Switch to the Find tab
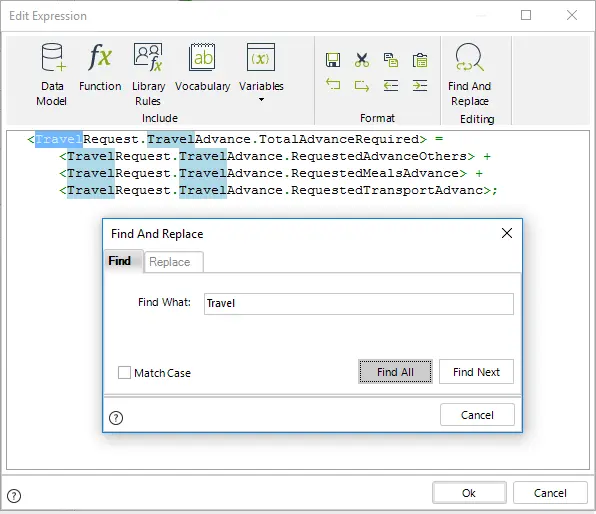The height and width of the screenshot is (514, 596). pyautogui.click(x=124, y=261)
